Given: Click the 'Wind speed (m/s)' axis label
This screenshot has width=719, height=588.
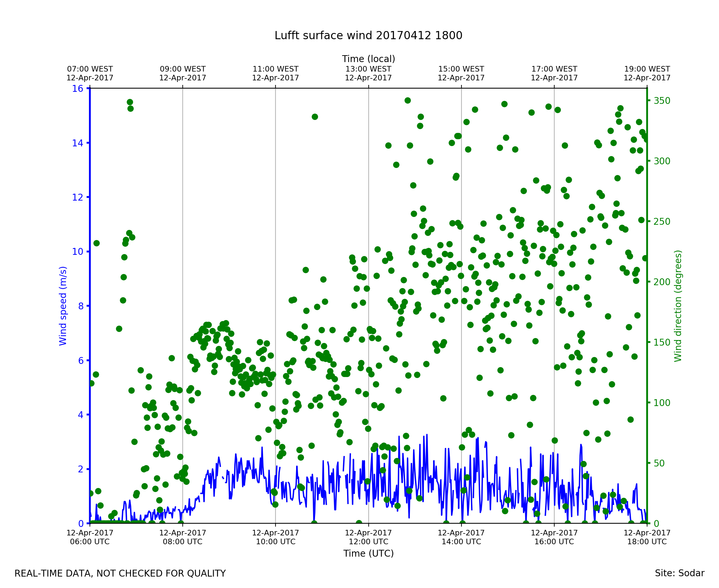Looking at the screenshot, I should click(63, 306).
